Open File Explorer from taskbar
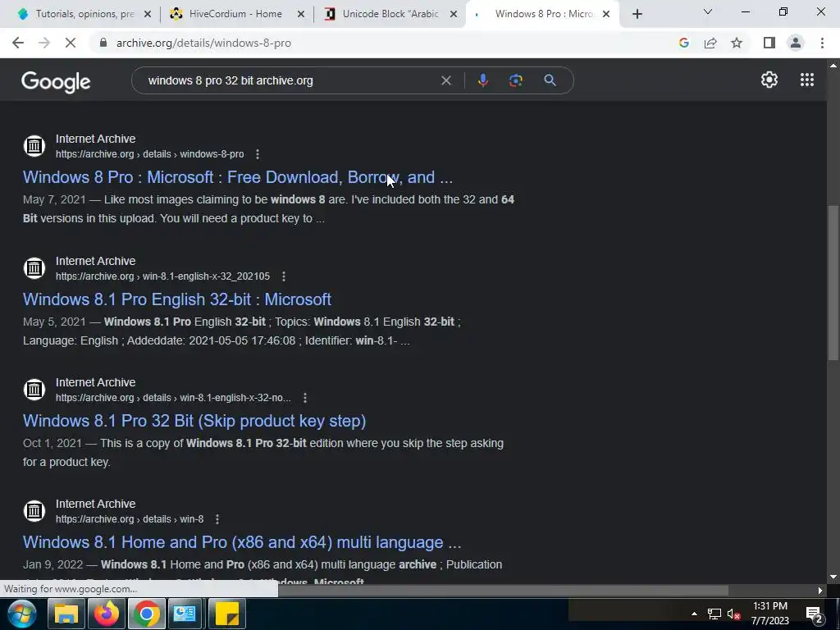The width and height of the screenshot is (840, 630). (66, 614)
